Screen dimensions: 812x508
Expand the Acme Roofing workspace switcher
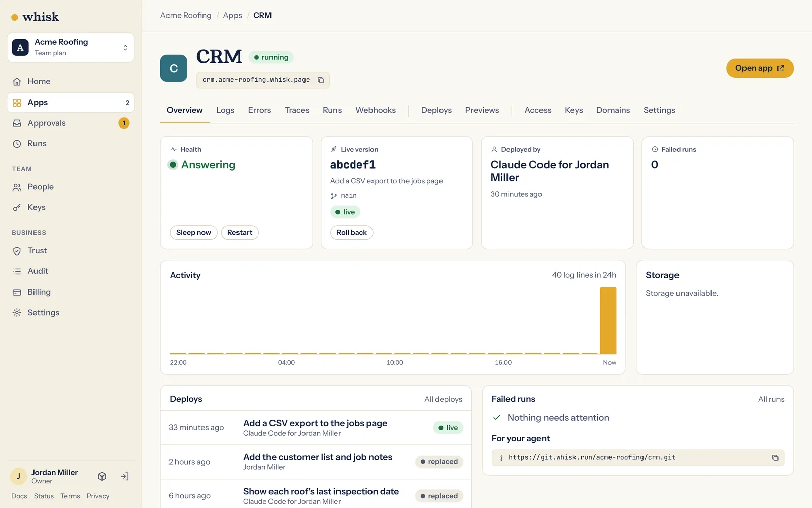(71, 48)
